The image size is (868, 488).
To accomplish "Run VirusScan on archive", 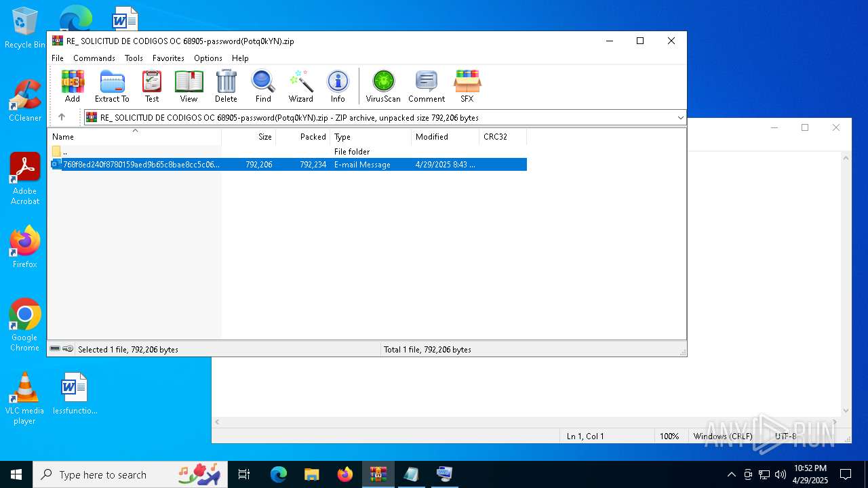I will click(x=383, y=86).
